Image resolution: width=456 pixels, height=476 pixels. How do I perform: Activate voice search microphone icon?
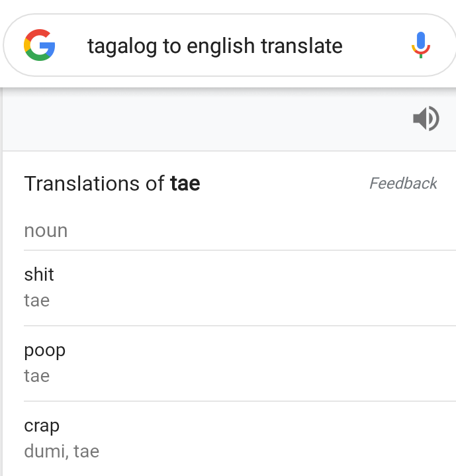(x=421, y=45)
